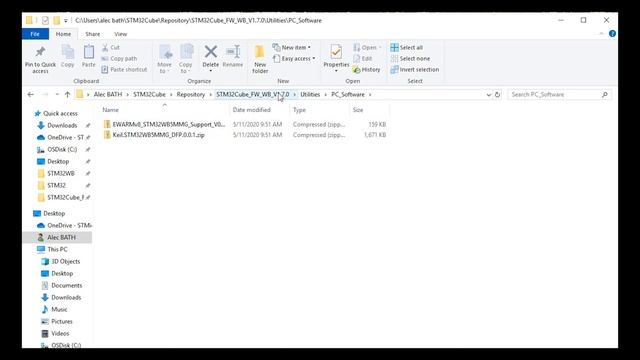Open OSDisk (C:) under Quick access
This screenshot has height=360, width=640.
[x=62, y=149]
